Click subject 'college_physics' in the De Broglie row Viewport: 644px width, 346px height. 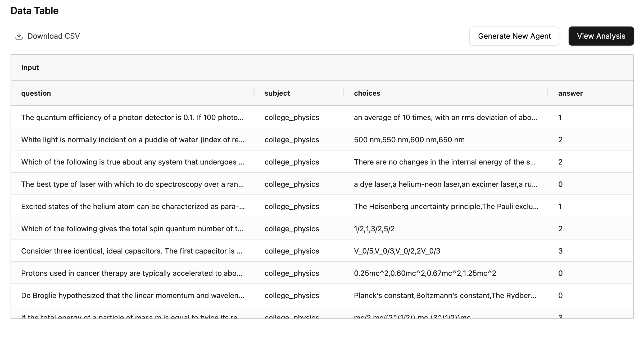292,295
